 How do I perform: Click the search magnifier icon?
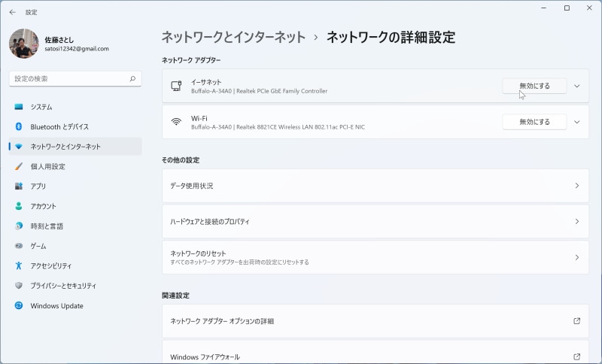(x=132, y=78)
